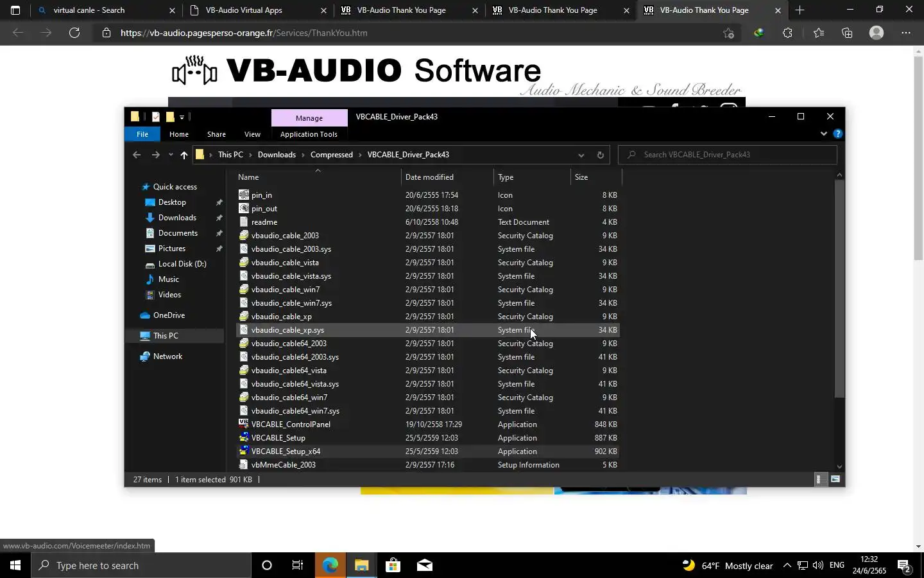Select Local Disk (D:) in sidebar
This screenshot has width=924, height=578.
[x=182, y=264]
